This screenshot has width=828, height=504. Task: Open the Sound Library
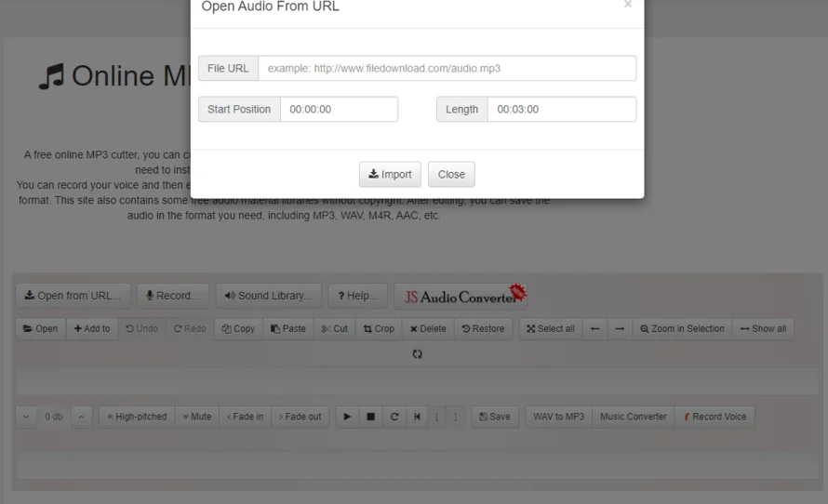click(x=268, y=296)
